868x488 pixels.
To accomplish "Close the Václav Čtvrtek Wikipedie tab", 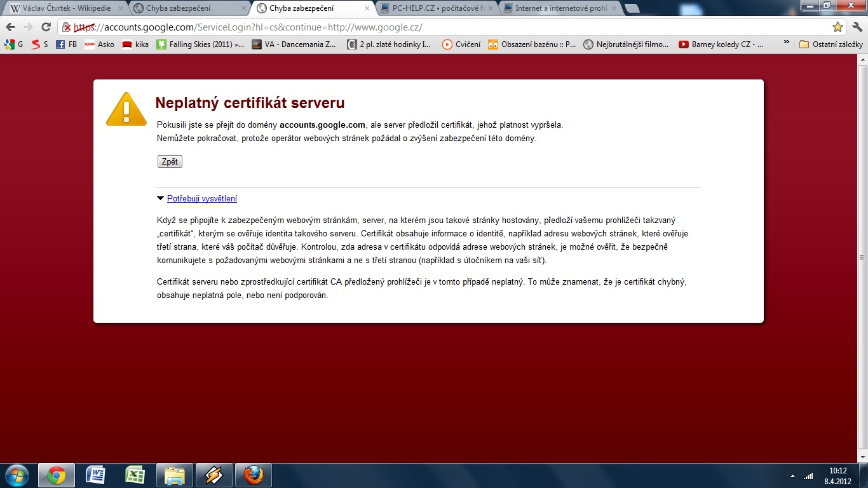I will [121, 8].
